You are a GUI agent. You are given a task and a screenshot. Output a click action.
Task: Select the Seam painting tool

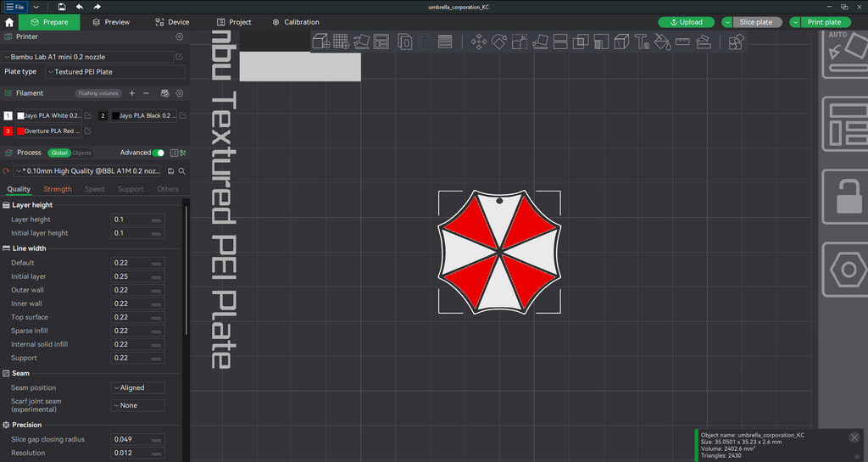[621, 42]
